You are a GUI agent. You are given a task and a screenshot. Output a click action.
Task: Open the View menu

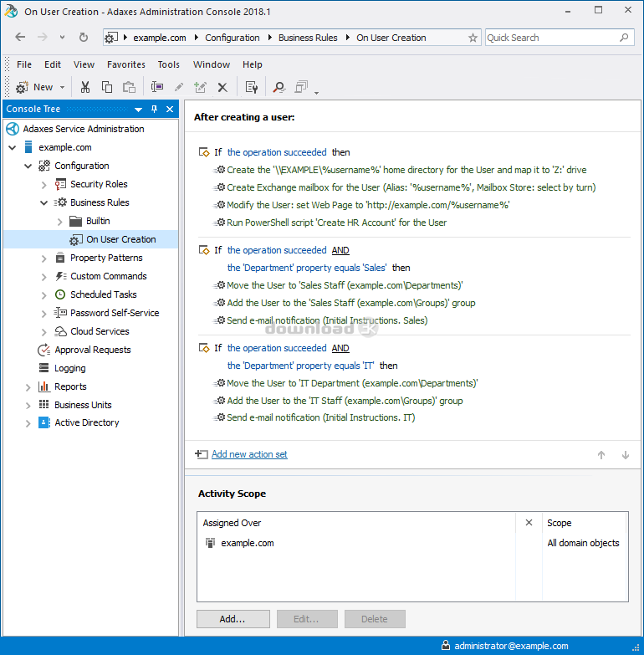[84, 64]
